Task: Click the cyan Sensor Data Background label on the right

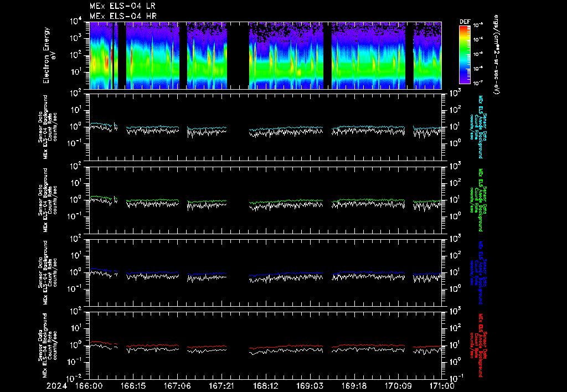Action: (478, 127)
